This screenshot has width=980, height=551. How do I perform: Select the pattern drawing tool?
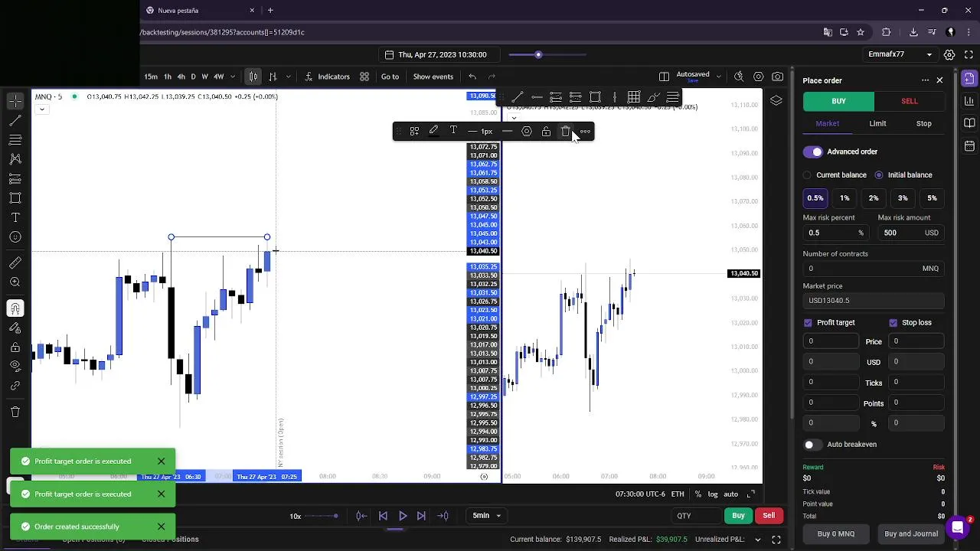coord(15,159)
